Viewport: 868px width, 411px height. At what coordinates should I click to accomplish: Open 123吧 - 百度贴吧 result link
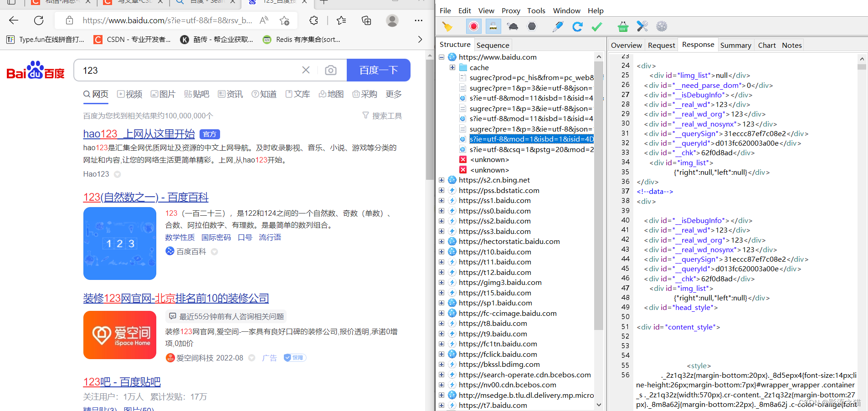pyautogui.click(x=122, y=382)
